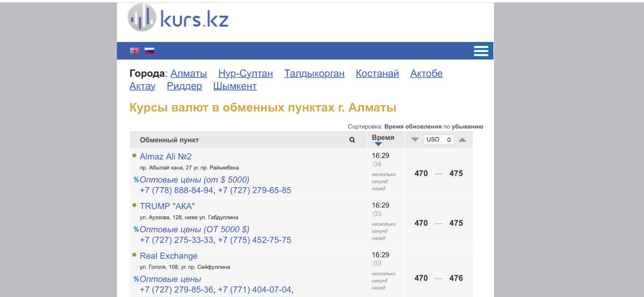This screenshot has width=644, height=297.
Task: Select the Нур-Султан city link
Action: [246, 73]
